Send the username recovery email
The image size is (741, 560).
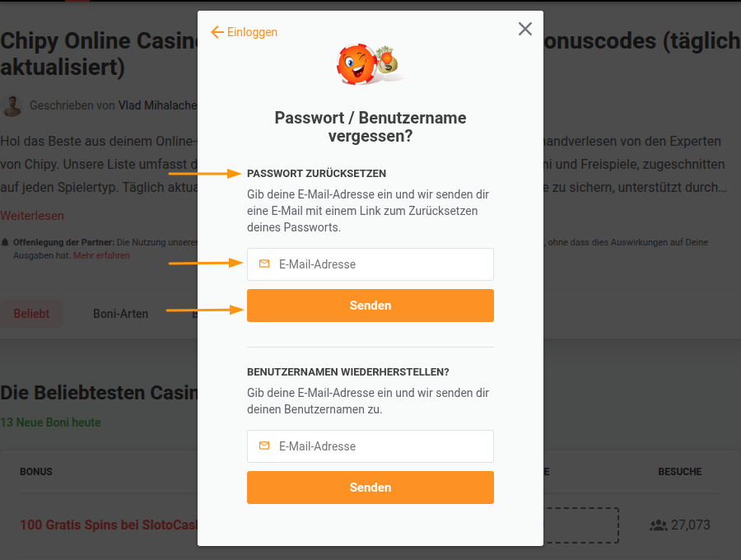click(x=370, y=488)
